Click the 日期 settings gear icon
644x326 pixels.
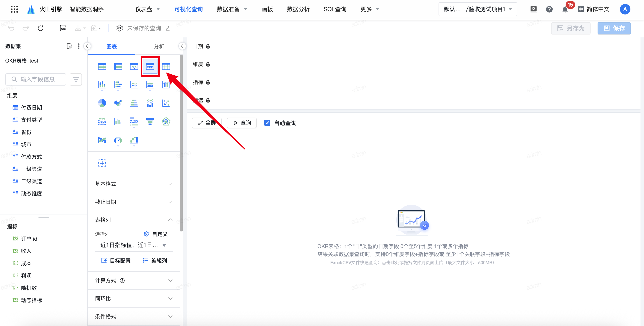[208, 46]
